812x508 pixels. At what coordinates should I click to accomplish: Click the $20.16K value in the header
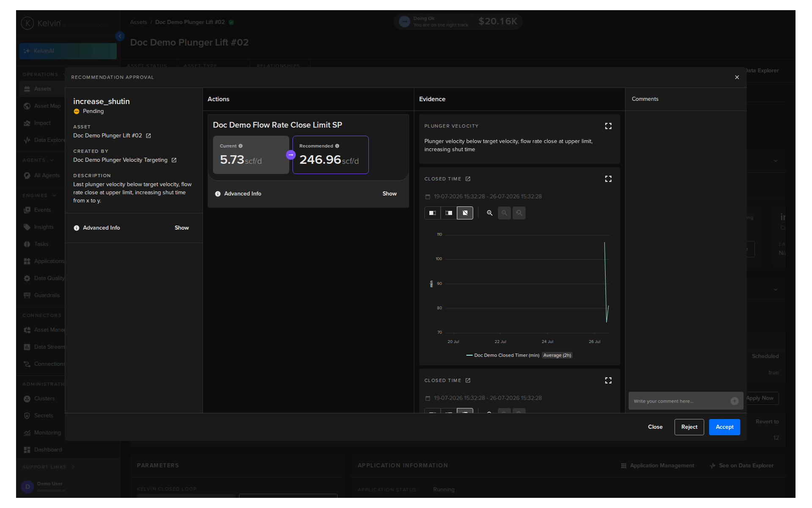(x=498, y=22)
